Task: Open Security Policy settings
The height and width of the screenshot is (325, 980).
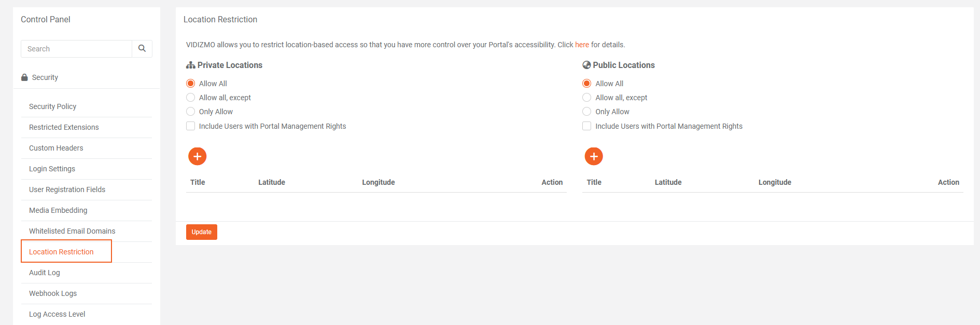Action: click(53, 106)
